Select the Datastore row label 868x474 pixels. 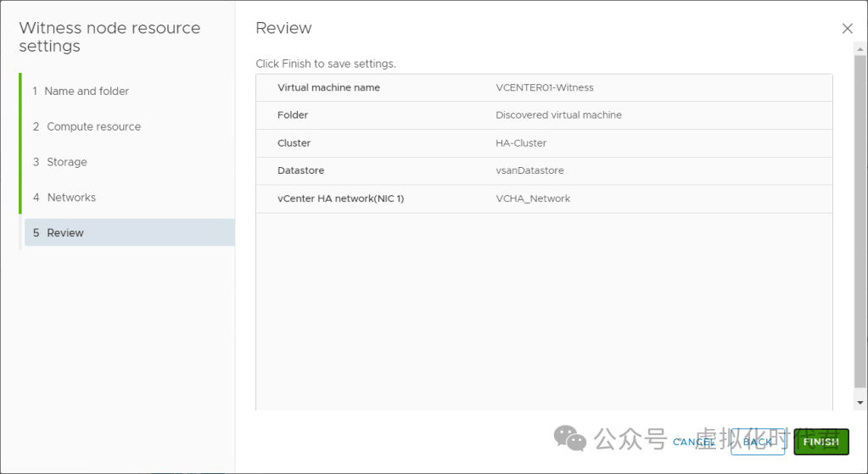pos(300,170)
